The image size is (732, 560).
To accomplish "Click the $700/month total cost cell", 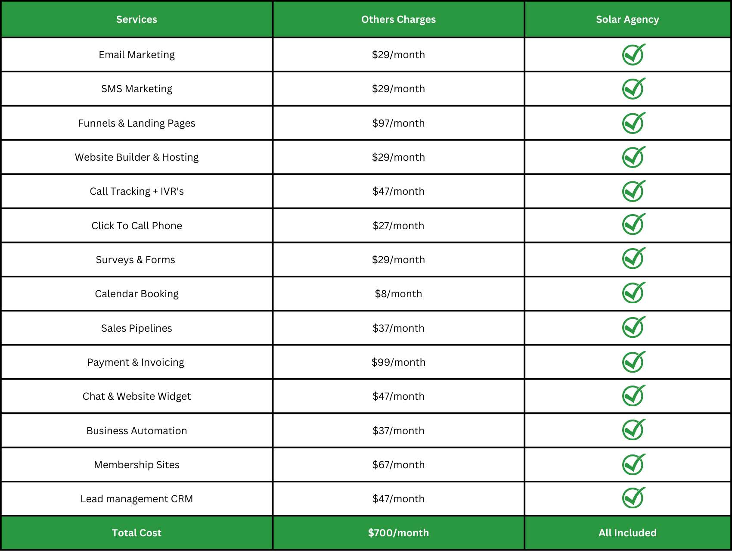I will pyautogui.click(x=398, y=533).
